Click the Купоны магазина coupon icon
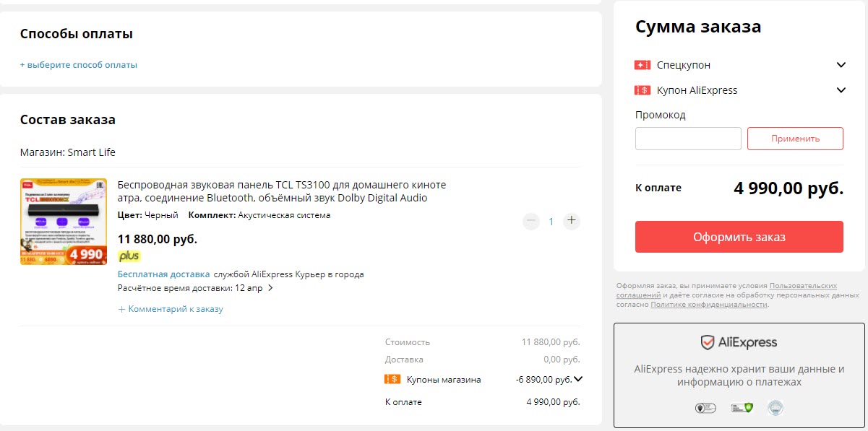 point(392,378)
